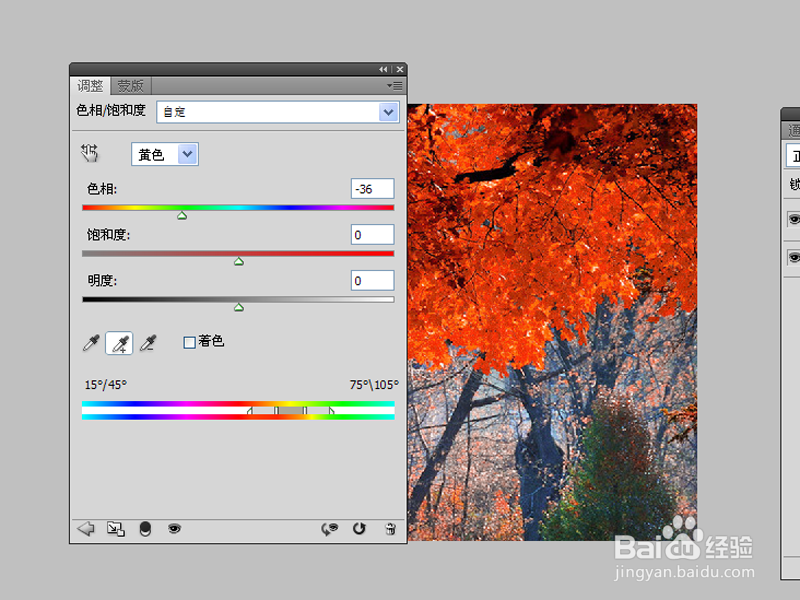Click the 明度 value field

tap(372, 281)
